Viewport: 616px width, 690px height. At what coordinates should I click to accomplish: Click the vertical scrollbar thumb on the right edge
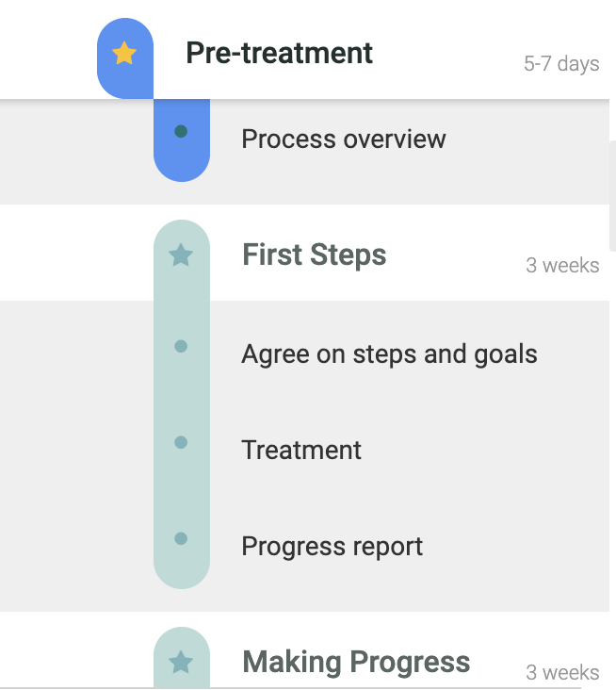click(612, 196)
